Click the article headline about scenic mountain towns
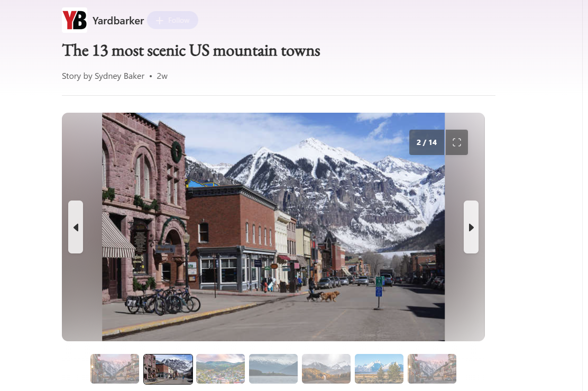 (191, 51)
